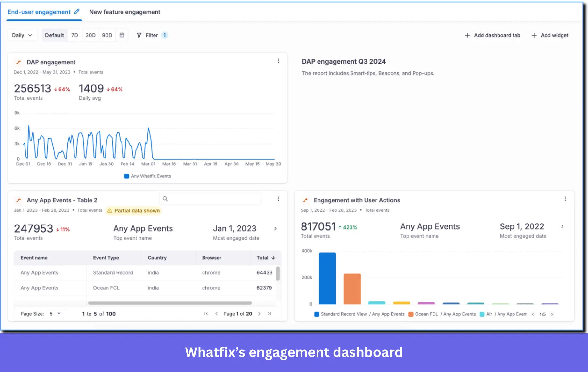
Task: Go to last table page
Action: pos(269,314)
